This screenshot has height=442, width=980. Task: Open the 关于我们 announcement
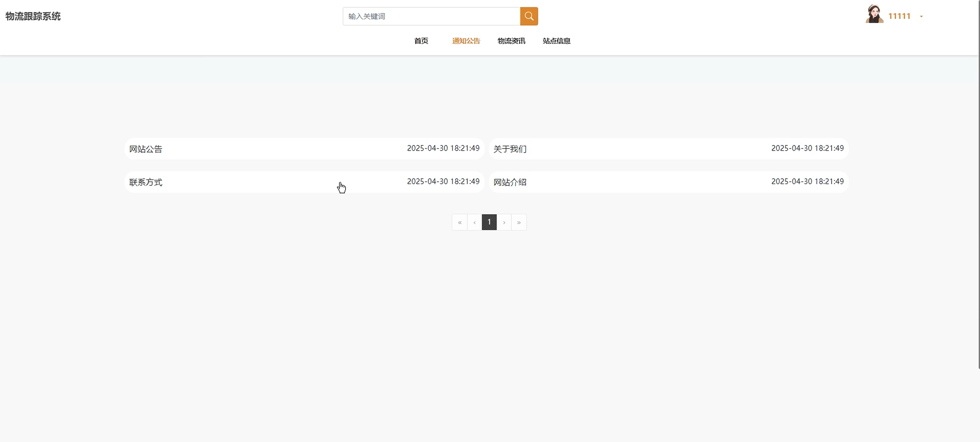pyautogui.click(x=510, y=149)
